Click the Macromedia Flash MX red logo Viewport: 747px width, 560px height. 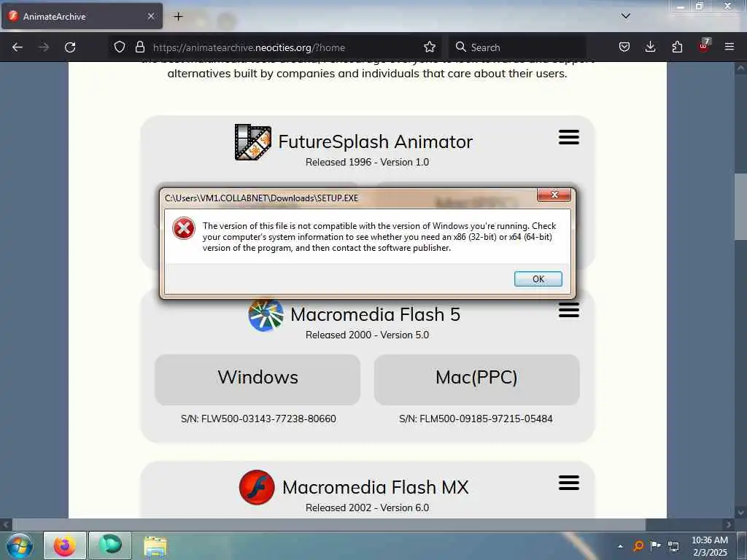point(257,487)
